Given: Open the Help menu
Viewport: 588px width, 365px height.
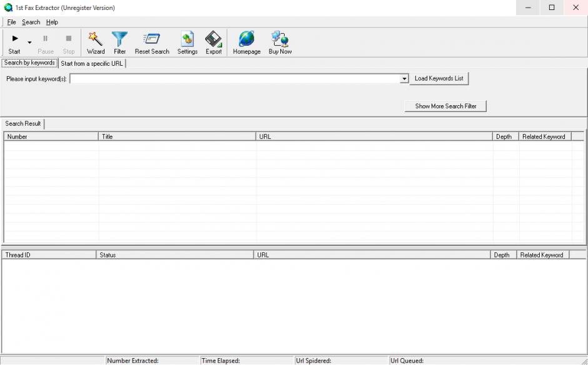Looking at the screenshot, I should point(52,22).
